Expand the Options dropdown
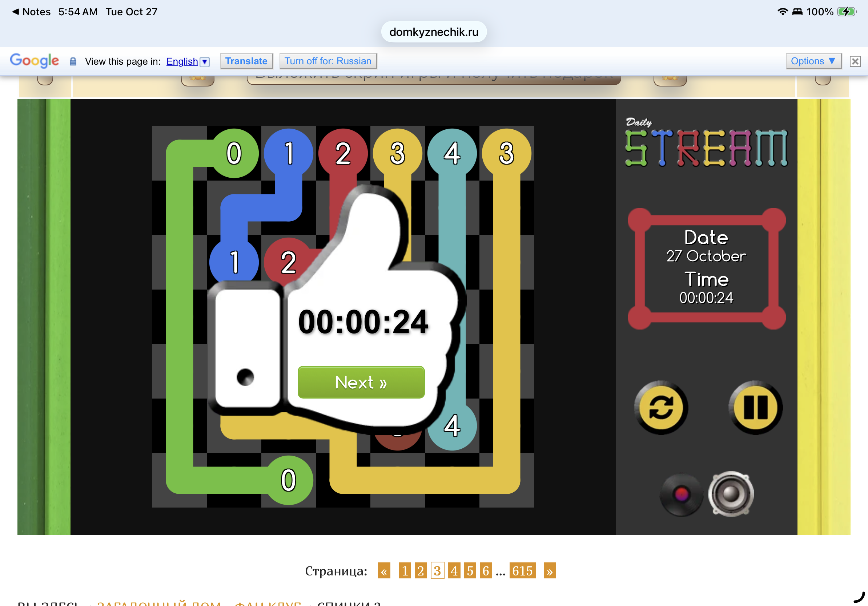 click(813, 61)
